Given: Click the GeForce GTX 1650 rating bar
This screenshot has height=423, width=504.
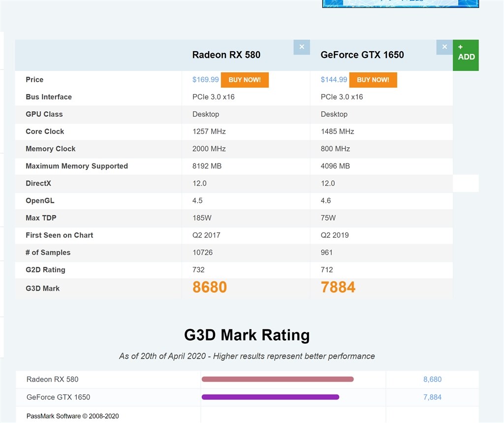Looking at the screenshot, I should tap(270, 397).
